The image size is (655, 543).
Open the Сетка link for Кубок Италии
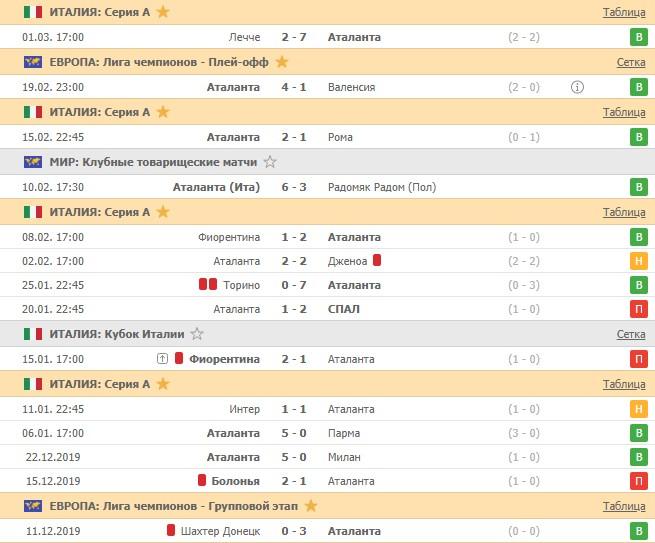[631, 334]
